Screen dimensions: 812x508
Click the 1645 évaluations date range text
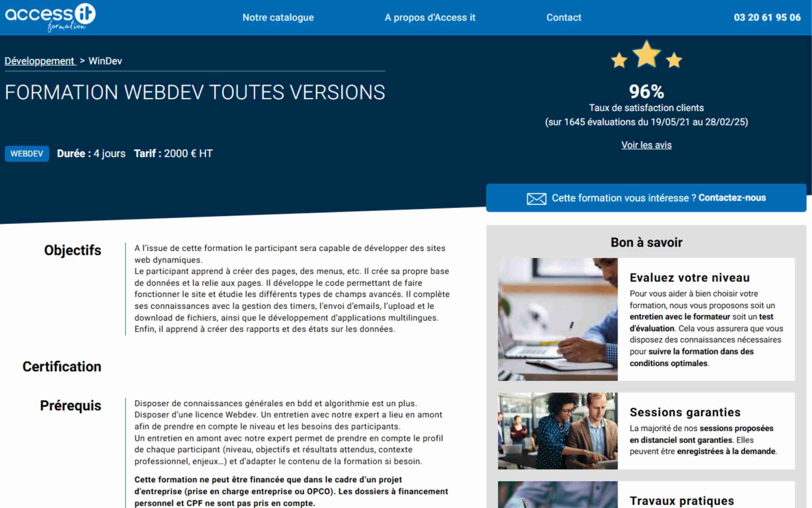click(x=646, y=122)
